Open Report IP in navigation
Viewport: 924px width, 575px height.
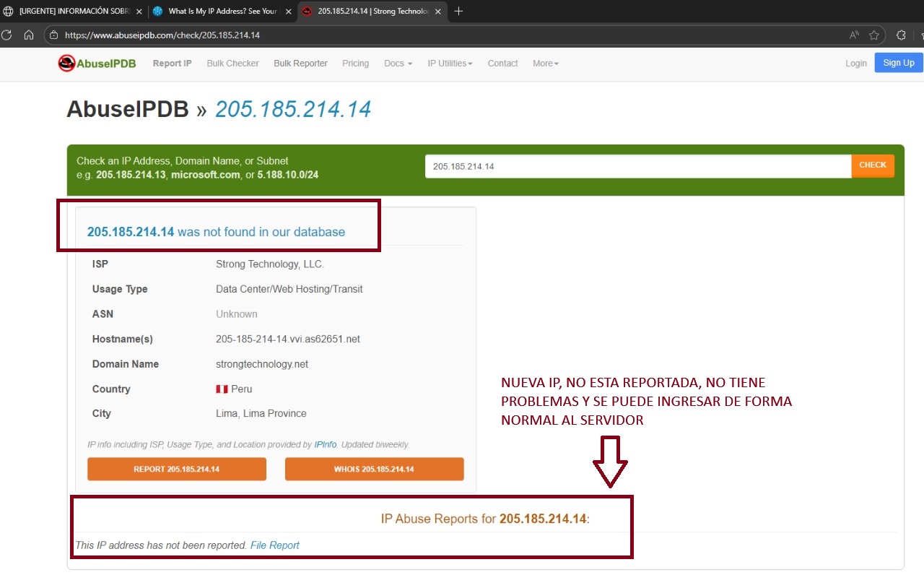click(172, 64)
